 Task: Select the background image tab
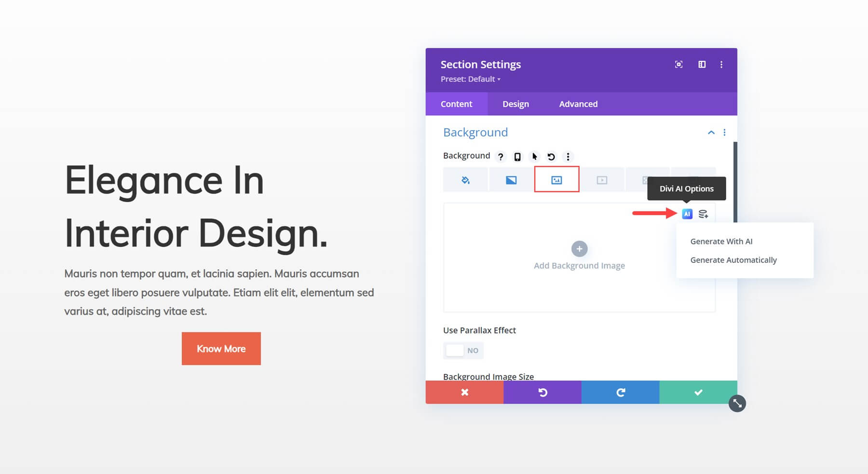(x=556, y=180)
